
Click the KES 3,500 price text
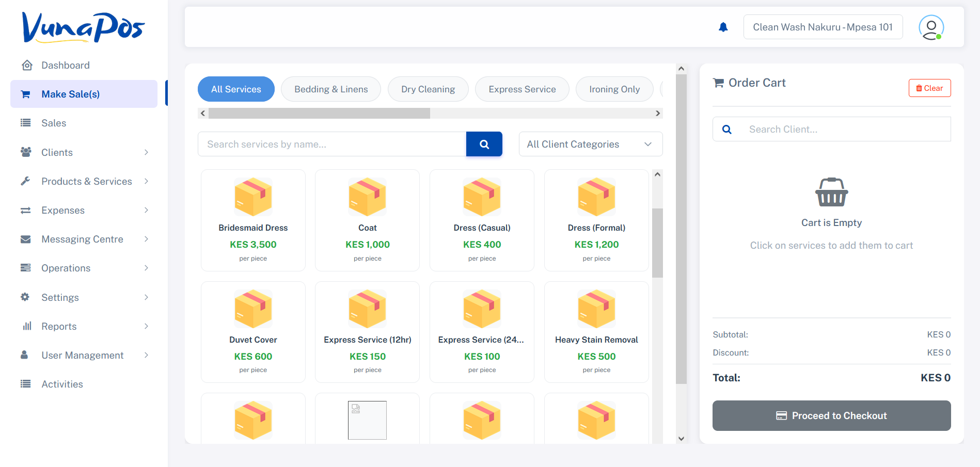(x=253, y=245)
